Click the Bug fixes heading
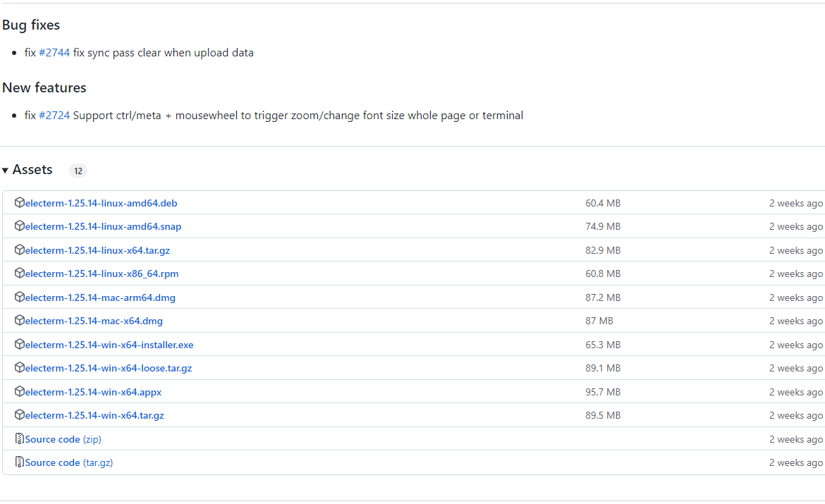Screen dimensions: 825x504 coord(31,25)
